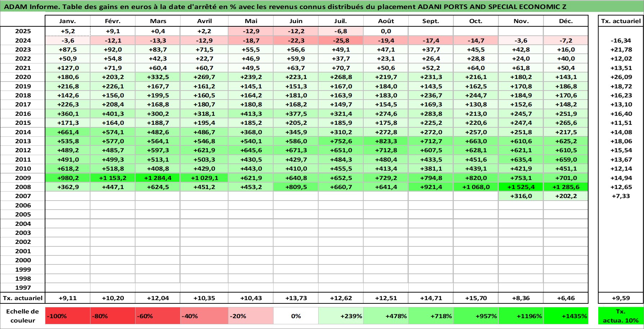Click the +1196% color scale swatch
Viewport: 644px width, 329px height.
click(x=521, y=316)
